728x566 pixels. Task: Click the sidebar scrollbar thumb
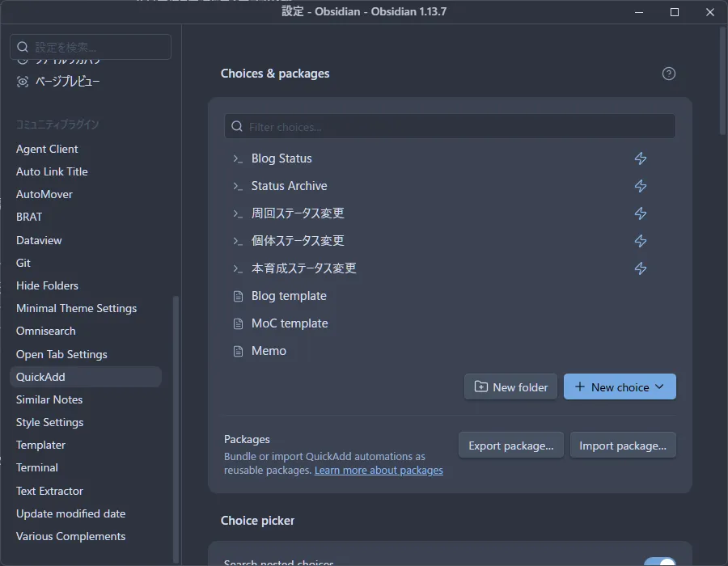tap(176, 429)
